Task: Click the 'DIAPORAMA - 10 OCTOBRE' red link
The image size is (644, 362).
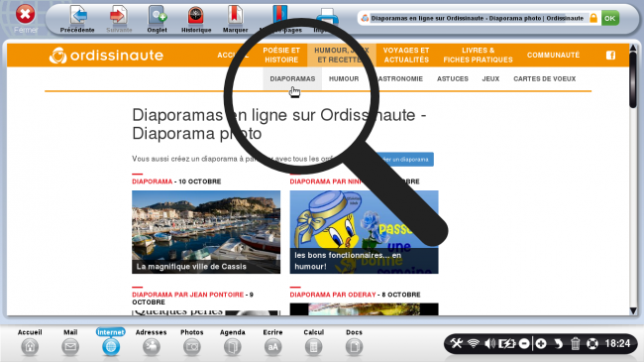Action: (x=152, y=181)
